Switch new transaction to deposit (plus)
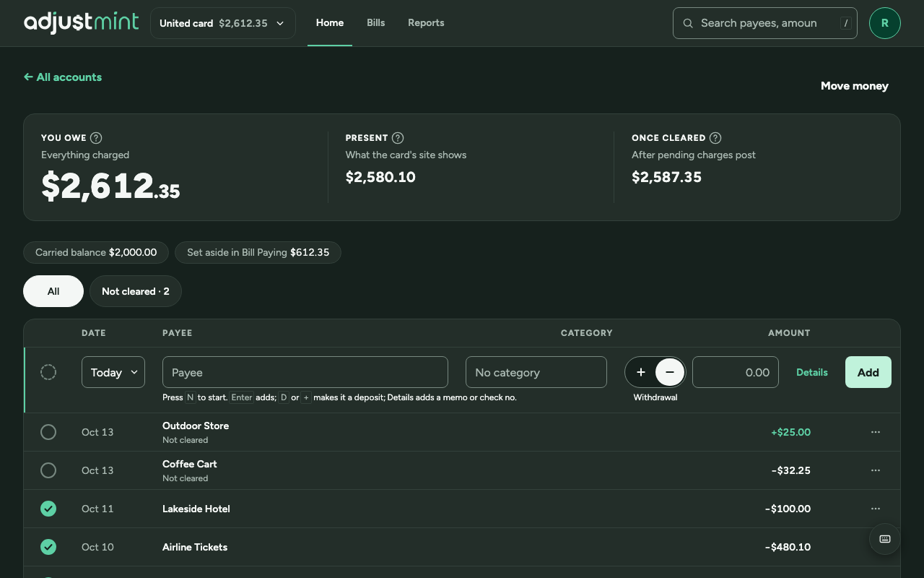 641,372
